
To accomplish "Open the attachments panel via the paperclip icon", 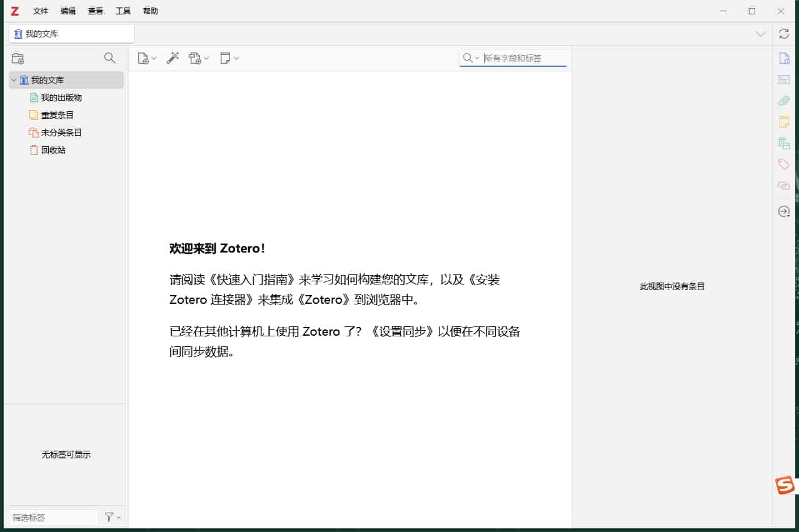I will coord(783,101).
